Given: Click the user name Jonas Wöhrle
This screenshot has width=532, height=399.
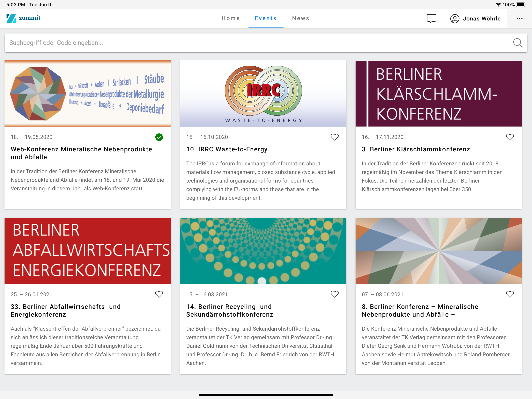Looking at the screenshot, I should pos(482,19).
